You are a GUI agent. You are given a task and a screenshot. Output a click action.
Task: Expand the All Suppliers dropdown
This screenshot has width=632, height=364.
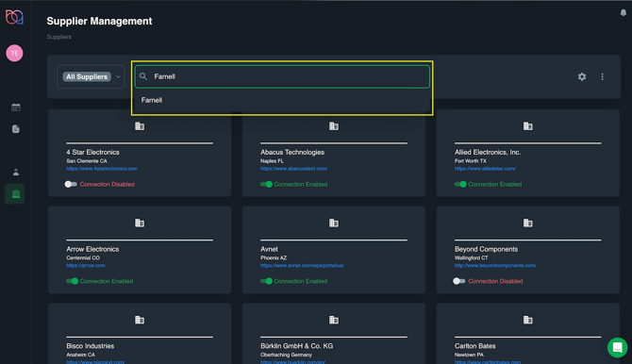pos(91,76)
